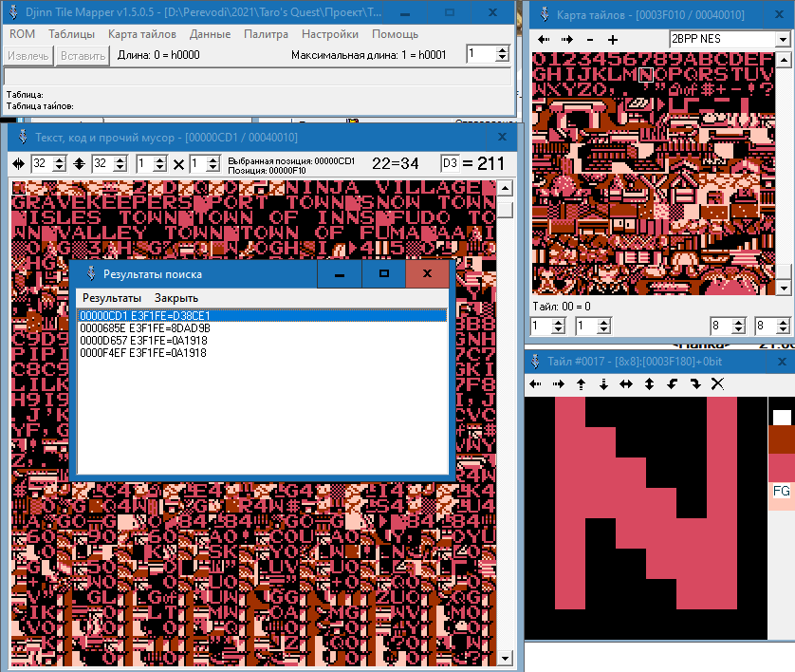Open the Данные menu
795x672 pixels.
(210, 34)
